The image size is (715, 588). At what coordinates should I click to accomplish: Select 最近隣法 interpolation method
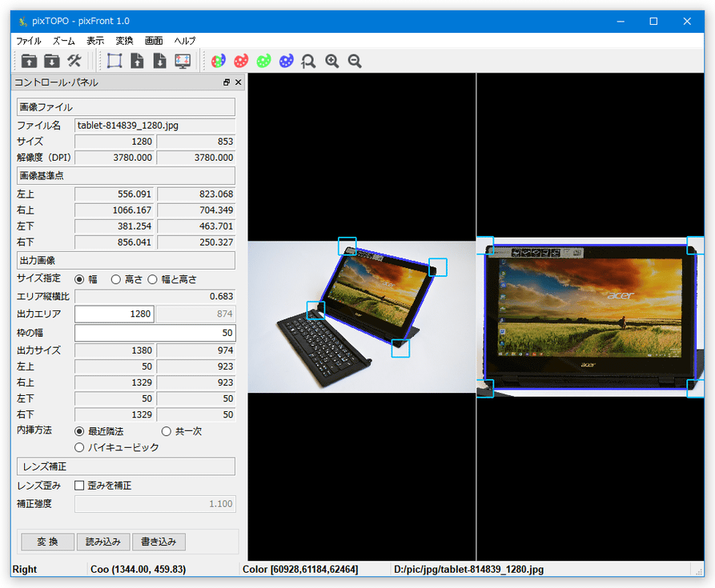[79, 431]
